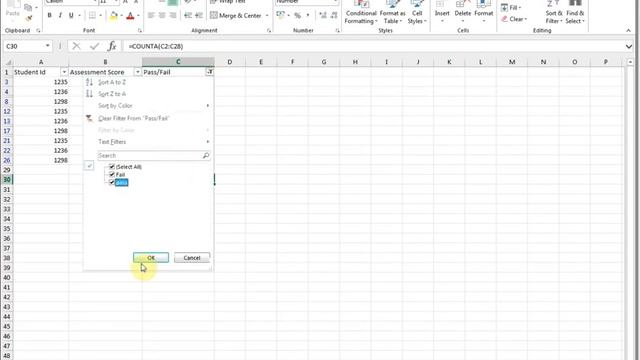Decrease the cell indent
This screenshot has width=640, height=360.
[x=188, y=15]
